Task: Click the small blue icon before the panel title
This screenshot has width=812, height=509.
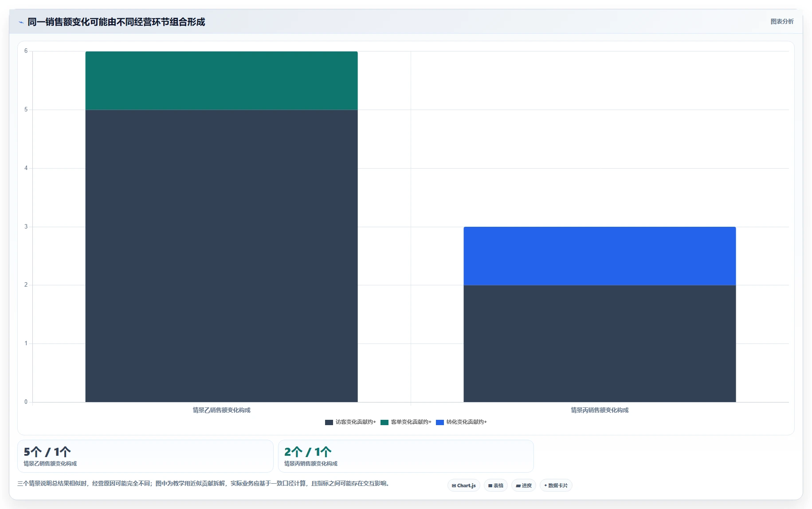Action: [21, 22]
